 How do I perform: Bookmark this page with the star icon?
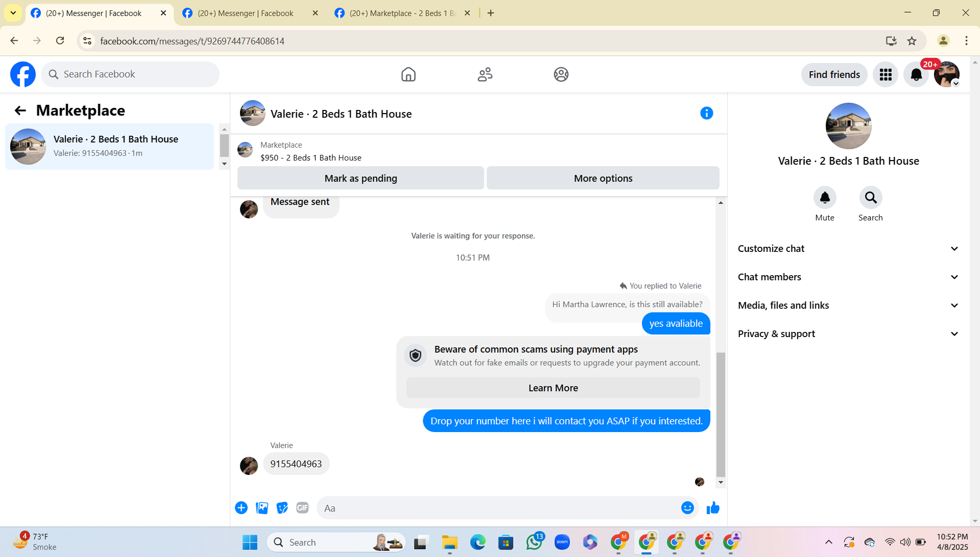click(912, 41)
